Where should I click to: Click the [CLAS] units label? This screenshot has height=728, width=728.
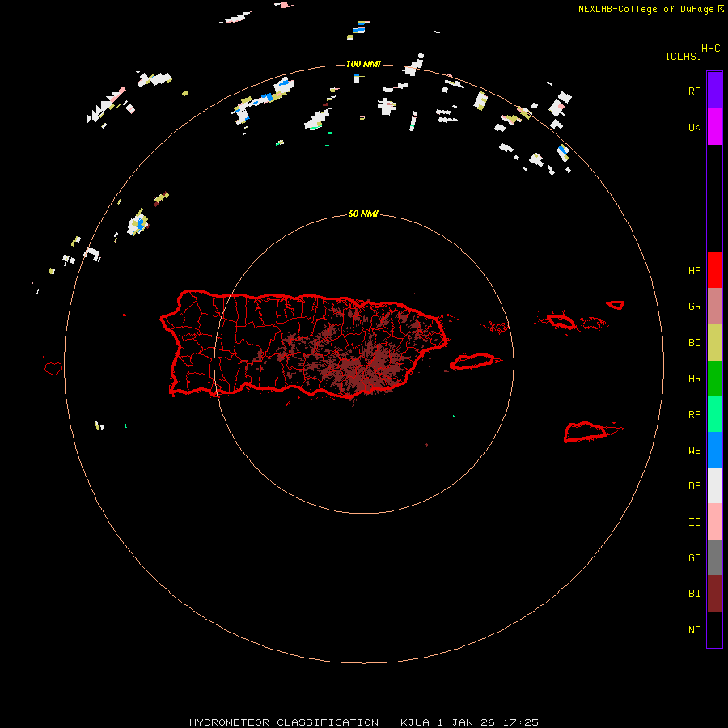click(x=684, y=56)
